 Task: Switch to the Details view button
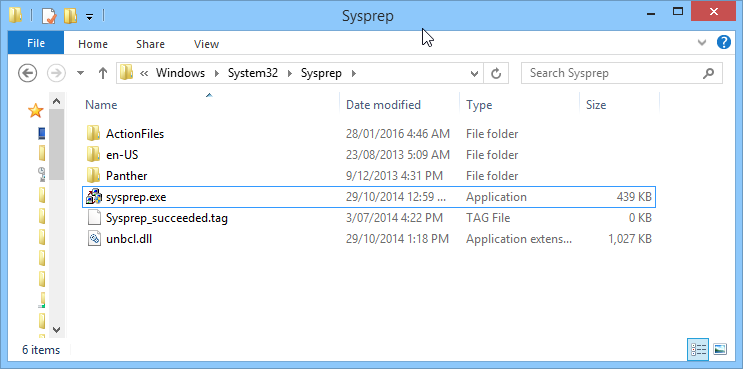pyautogui.click(x=698, y=350)
